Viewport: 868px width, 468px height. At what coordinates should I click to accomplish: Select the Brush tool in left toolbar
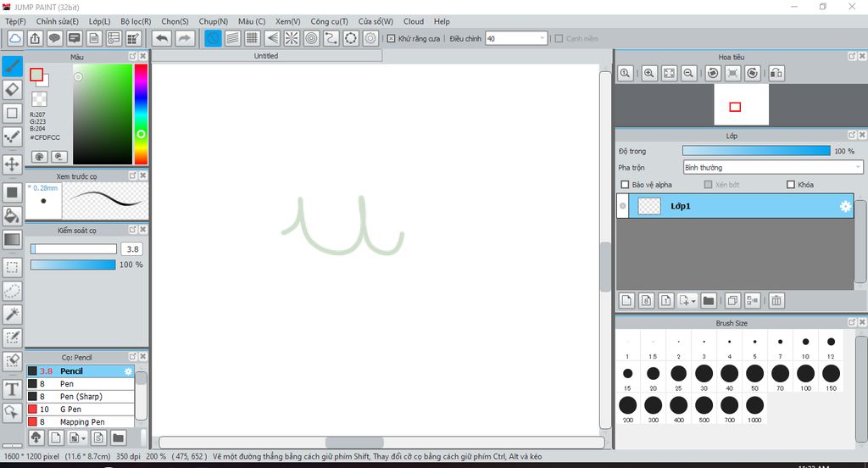(x=12, y=66)
